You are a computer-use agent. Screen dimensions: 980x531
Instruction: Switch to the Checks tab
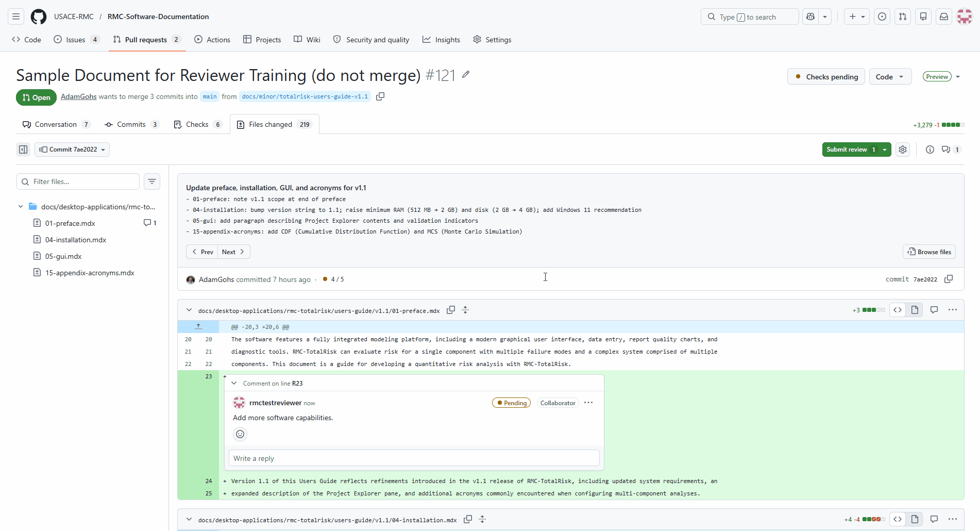[x=198, y=124]
